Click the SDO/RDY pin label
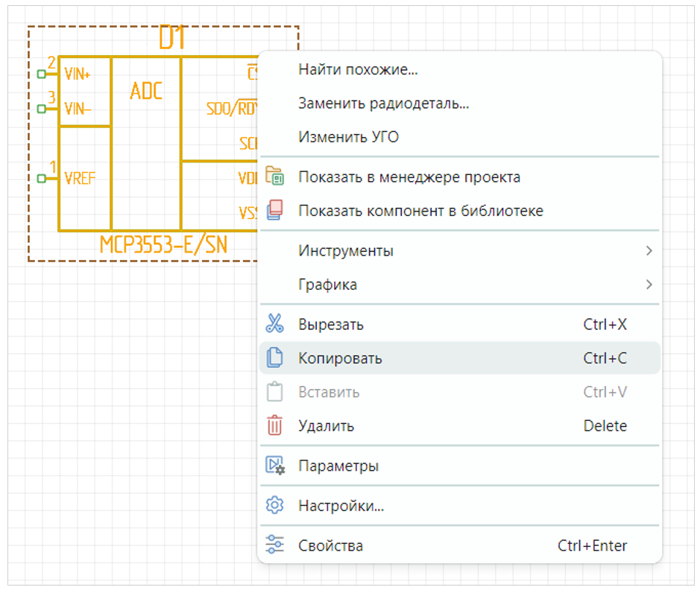This screenshot has width=700, height=590. pos(232,108)
